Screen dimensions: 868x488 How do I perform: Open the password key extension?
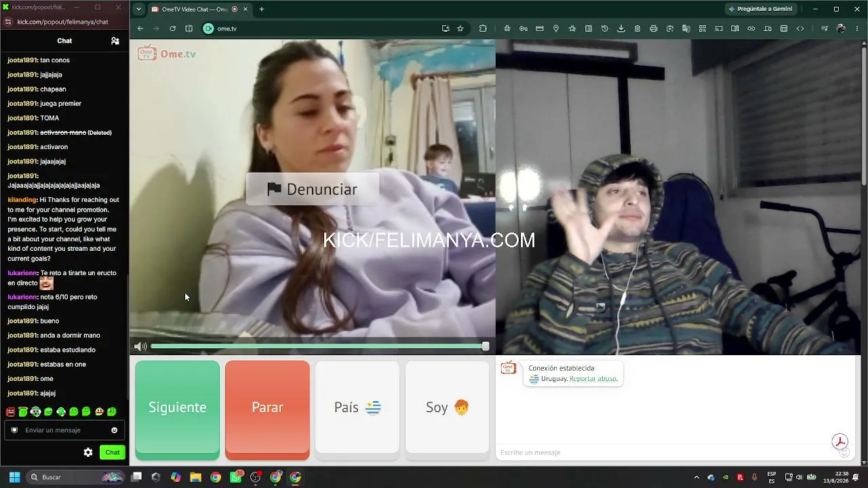click(x=524, y=28)
